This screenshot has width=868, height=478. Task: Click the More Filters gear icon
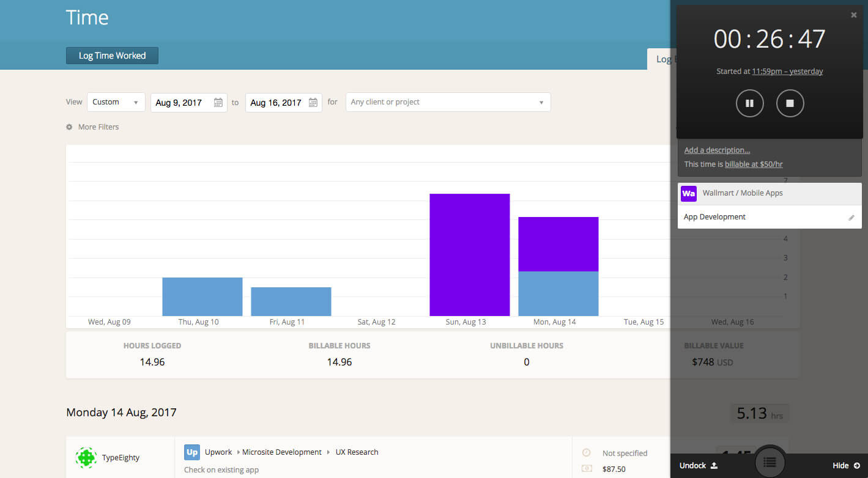click(69, 127)
